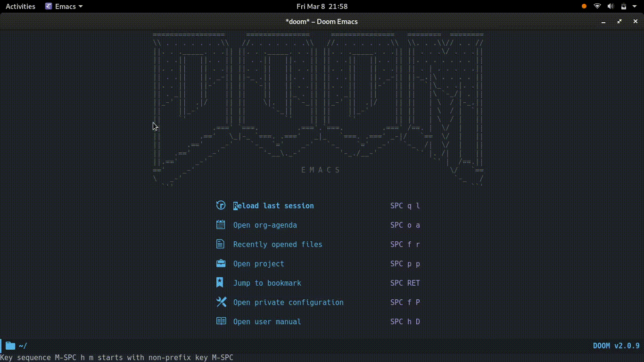
Task: Open the system menu arrow at top right
Action: (635, 7)
